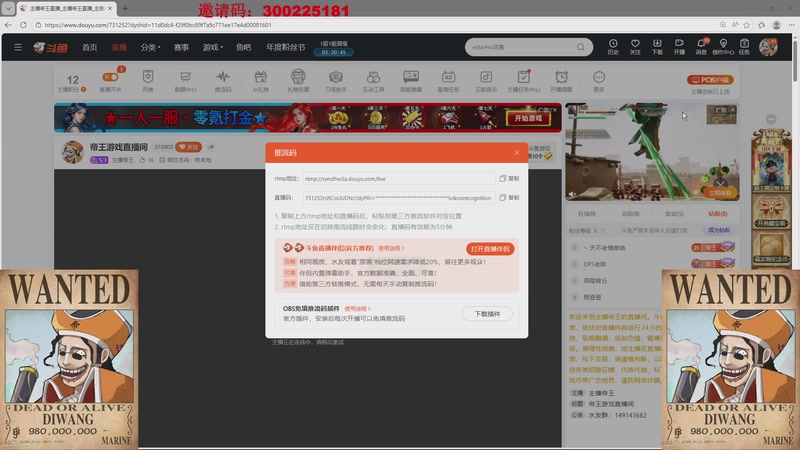Click the browser address bar

378,24
